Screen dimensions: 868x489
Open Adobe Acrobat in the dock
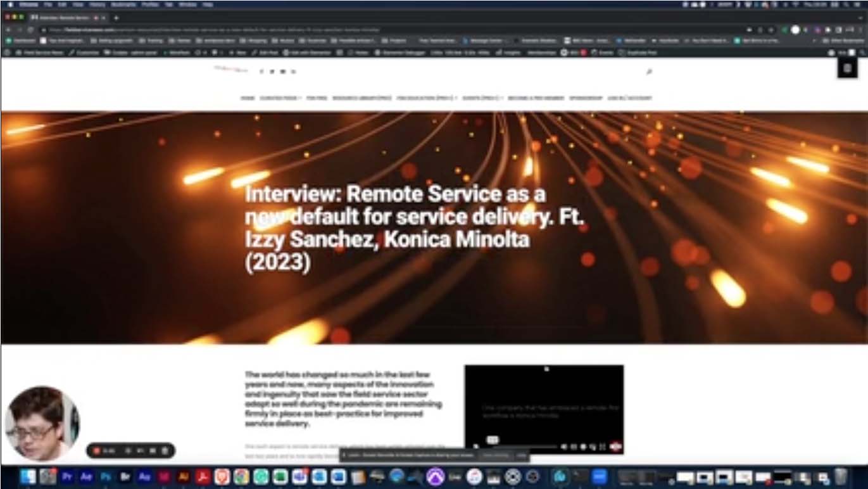coord(203,476)
